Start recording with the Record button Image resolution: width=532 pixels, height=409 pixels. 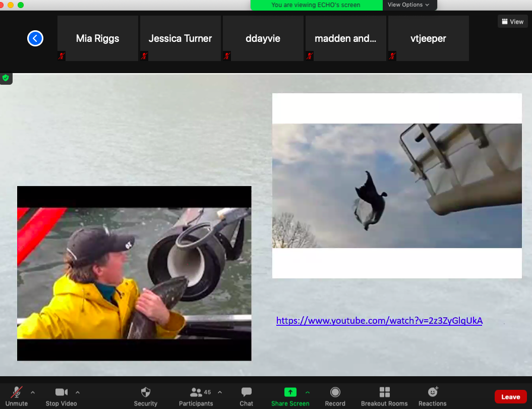coord(335,396)
